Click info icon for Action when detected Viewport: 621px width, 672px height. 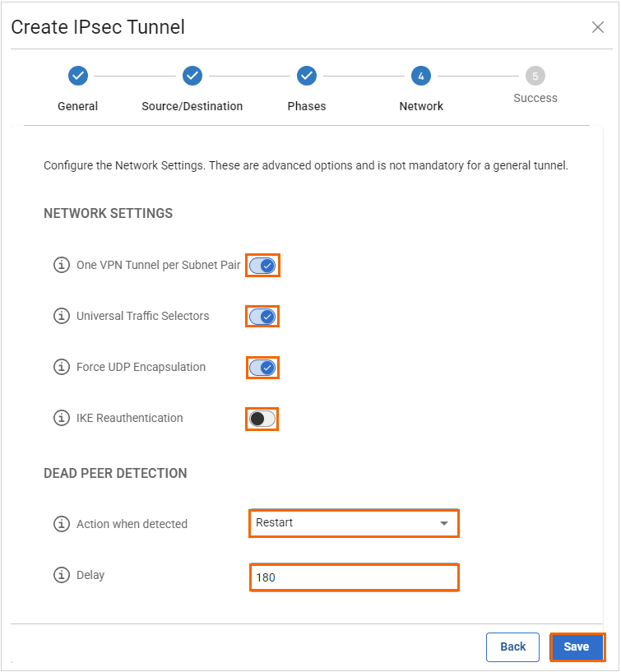[x=61, y=524]
